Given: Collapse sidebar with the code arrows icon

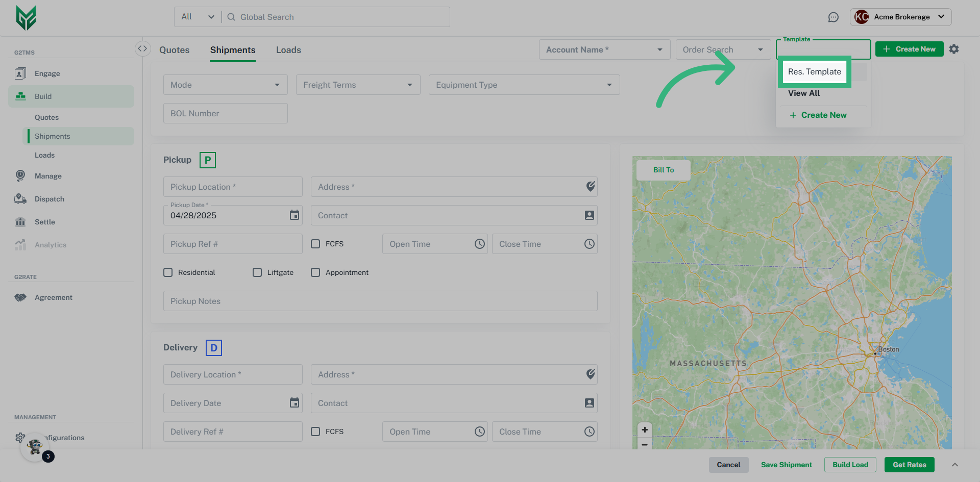Looking at the screenshot, I should click(x=142, y=48).
